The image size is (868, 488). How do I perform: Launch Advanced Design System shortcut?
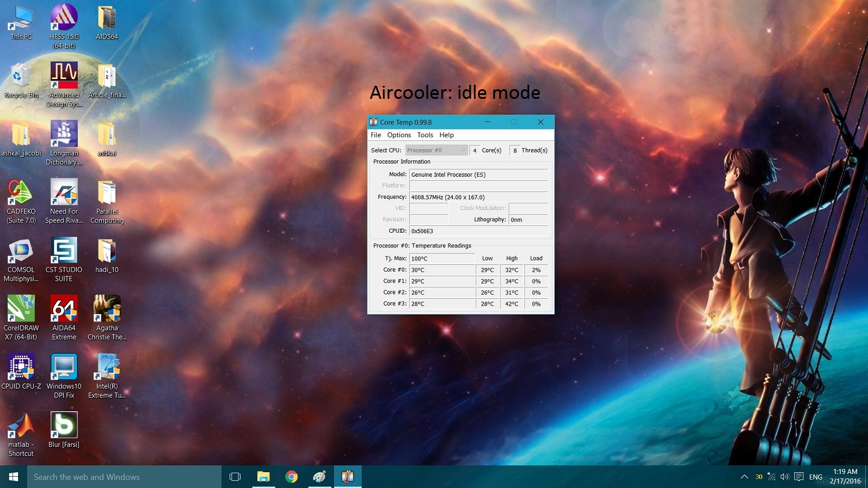64,84
